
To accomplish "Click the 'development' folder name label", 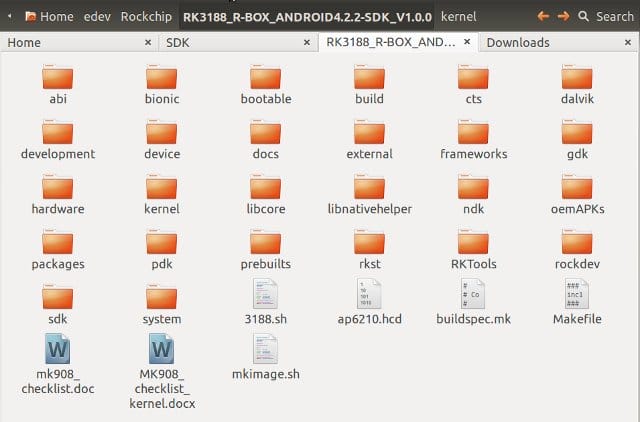I will pyautogui.click(x=58, y=154).
